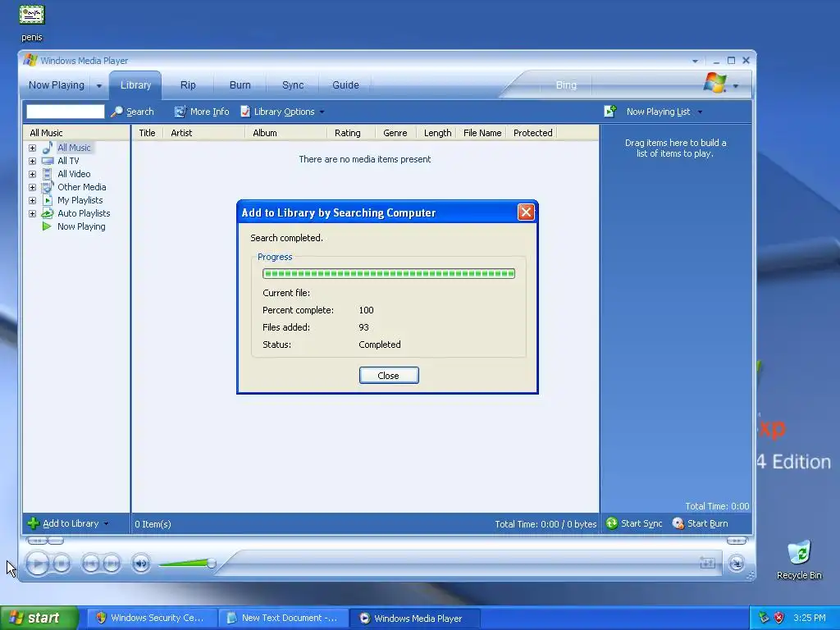Expand the All Music tree node

(x=32, y=148)
